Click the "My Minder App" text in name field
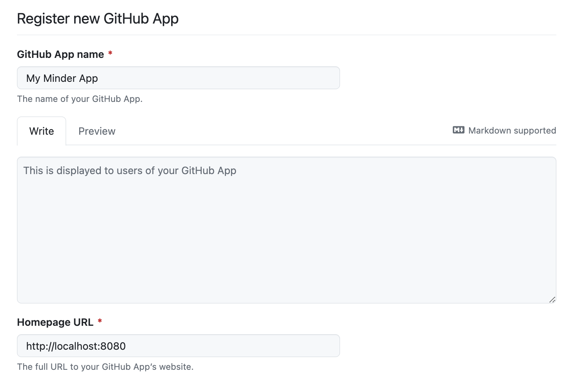This screenshot has height=386, width=588. point(62,78)
